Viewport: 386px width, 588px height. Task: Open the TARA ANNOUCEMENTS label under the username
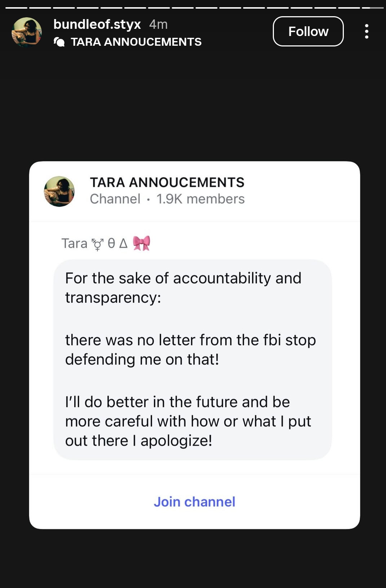coord(136,42)
